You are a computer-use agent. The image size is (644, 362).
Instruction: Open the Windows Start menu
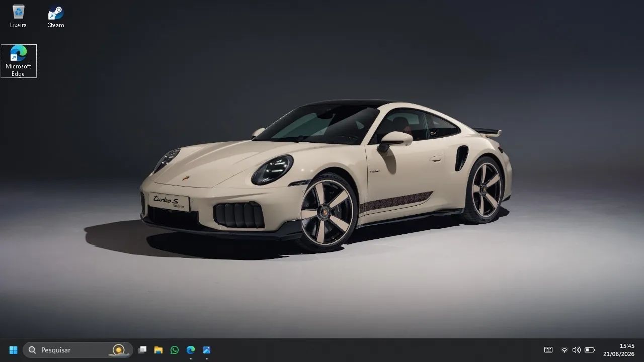(x=13, y=350)
